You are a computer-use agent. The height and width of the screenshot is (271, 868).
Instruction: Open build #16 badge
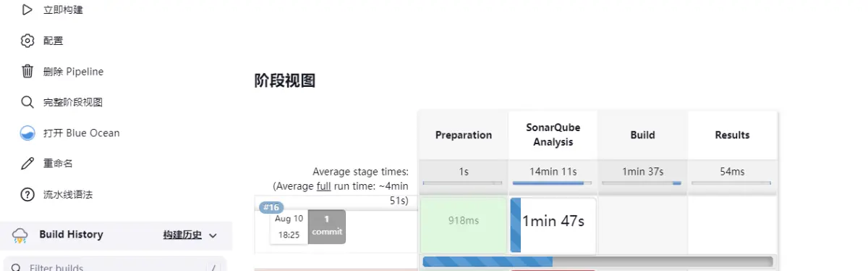point(271,207)
